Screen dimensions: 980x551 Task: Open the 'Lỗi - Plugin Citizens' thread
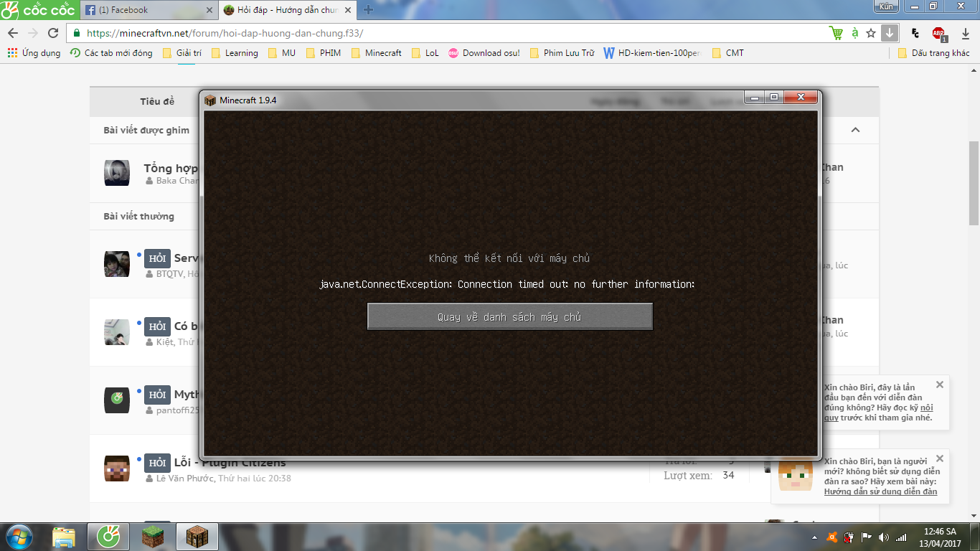230,463
